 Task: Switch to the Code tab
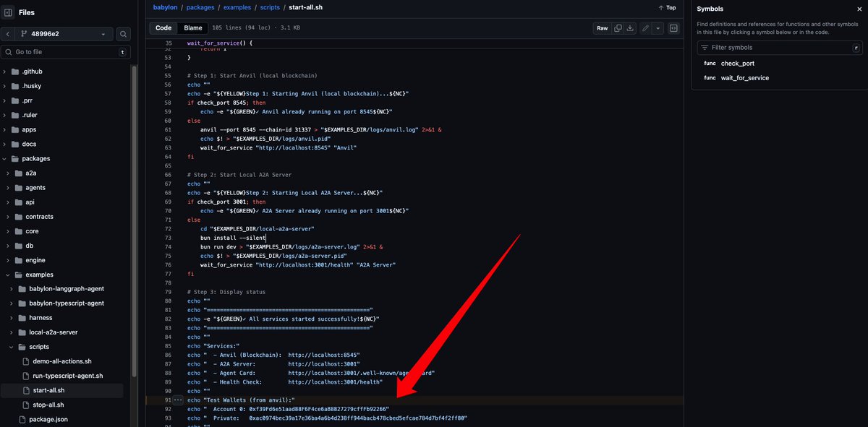point(163,28)
